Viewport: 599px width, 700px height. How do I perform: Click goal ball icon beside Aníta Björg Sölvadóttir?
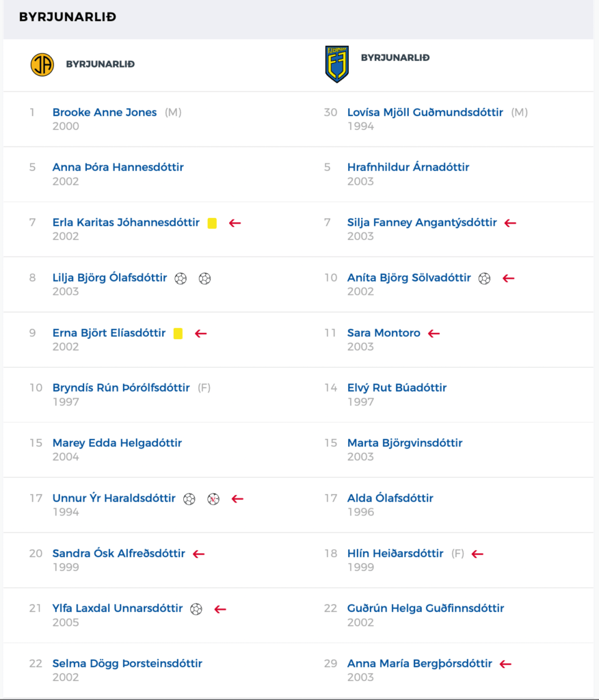(x=484, y=279)
